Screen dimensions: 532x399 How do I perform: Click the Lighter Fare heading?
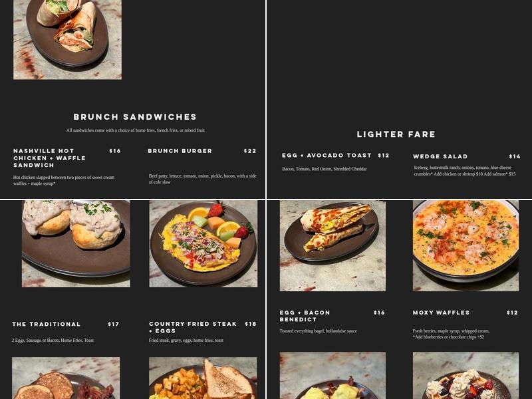click(x=396, y=134)
